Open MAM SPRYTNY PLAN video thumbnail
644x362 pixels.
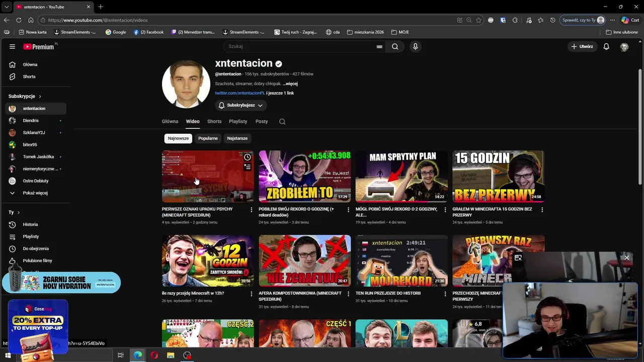[x=401, y=176]
